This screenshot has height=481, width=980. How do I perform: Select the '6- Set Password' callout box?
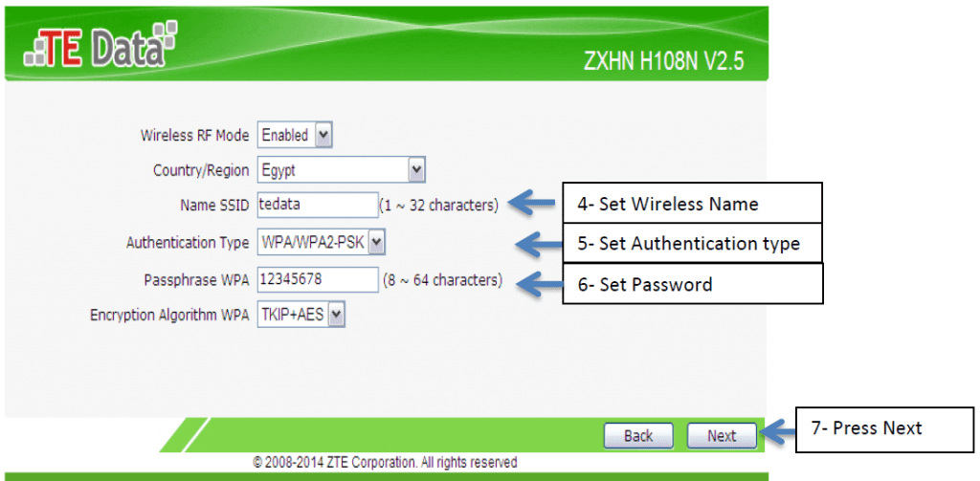coord(692,284)
